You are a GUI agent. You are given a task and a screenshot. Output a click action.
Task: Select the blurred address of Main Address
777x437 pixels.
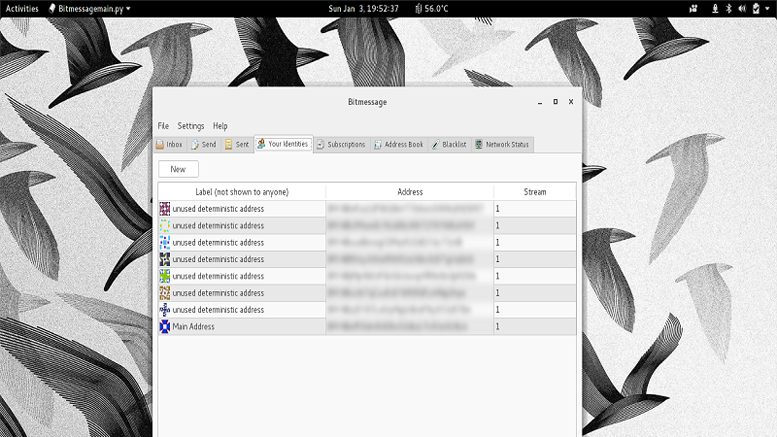pyautogui.click(x=397, y=327)
